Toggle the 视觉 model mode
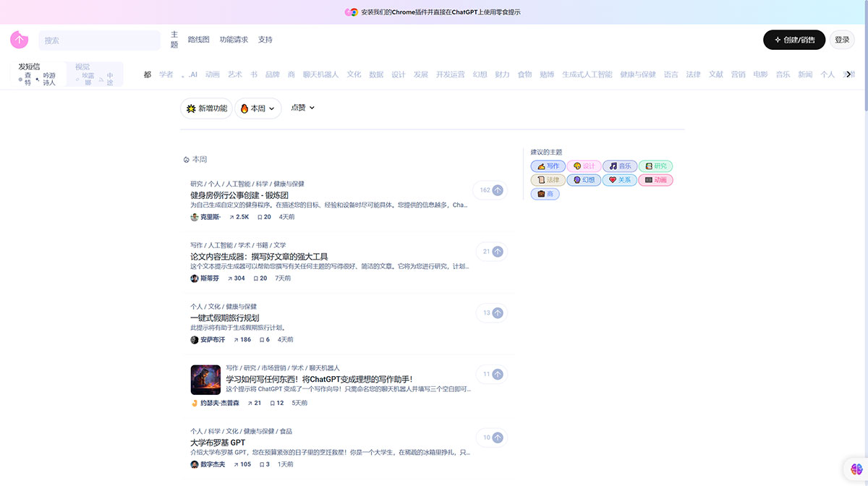This screenshot has width=868, height=486. pyautogui.click(x=81, y=66)
